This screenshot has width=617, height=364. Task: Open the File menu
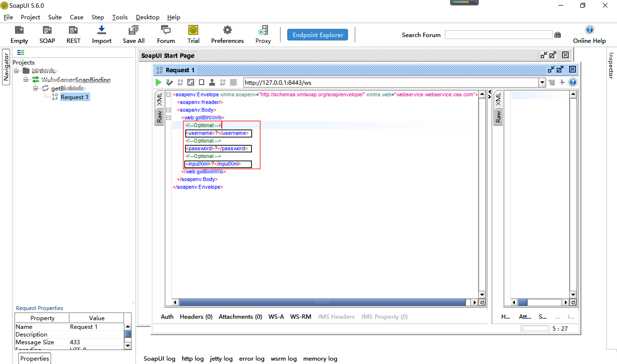coord(8,17)
